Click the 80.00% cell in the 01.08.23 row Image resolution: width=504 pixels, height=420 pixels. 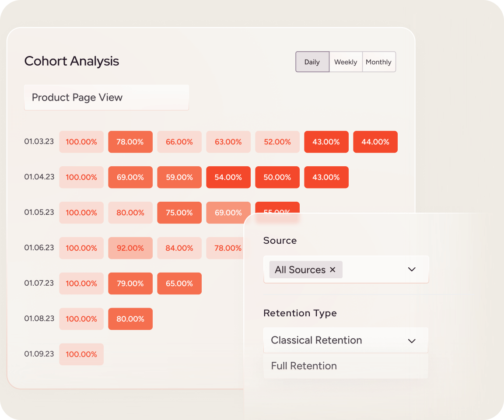click(x=130, y=319)
